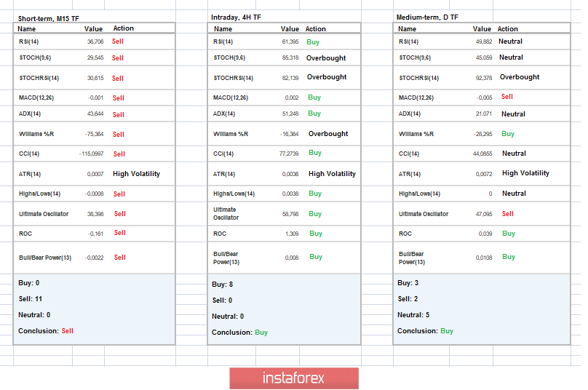Select ROC value -0,161

(x=95, y=234)
